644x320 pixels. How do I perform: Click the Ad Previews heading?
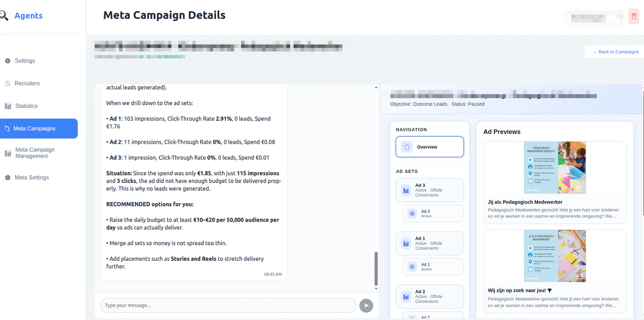click(x=502, y=132)
